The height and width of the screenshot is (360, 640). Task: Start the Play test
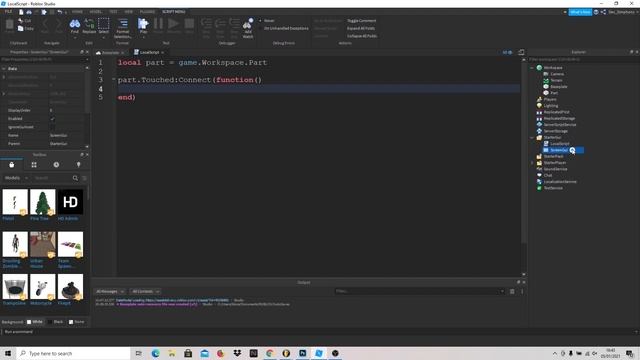point(143,24)
